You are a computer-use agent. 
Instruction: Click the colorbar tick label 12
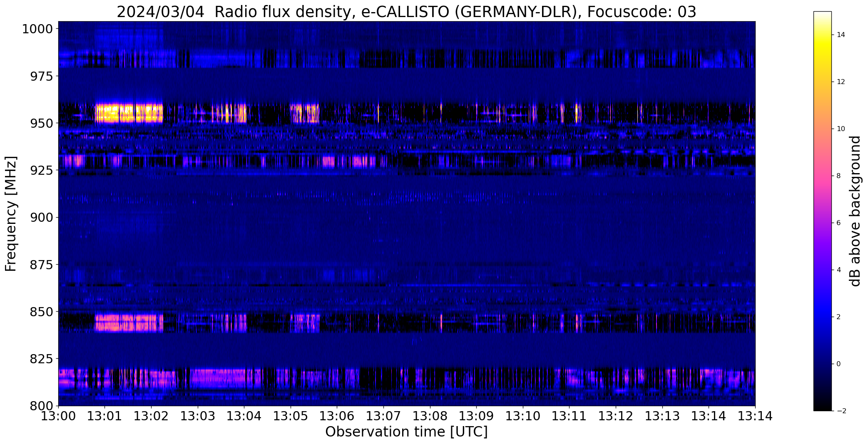(841, 82)
